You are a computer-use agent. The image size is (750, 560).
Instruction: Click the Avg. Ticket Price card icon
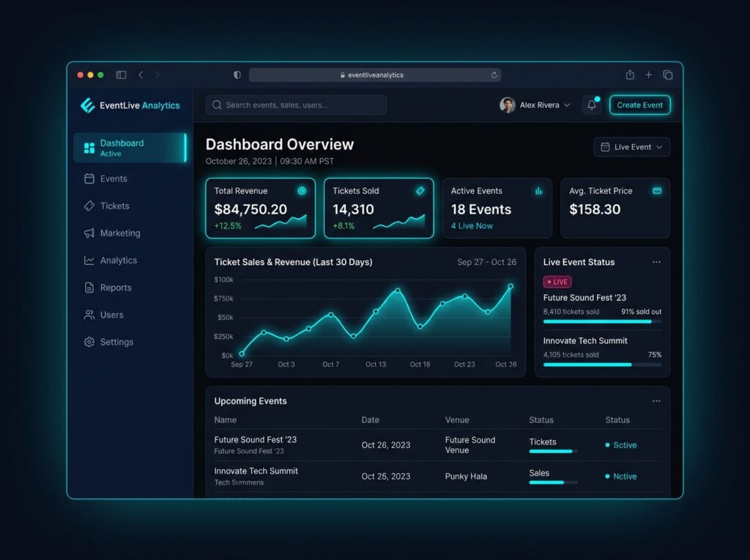(657, 191)
